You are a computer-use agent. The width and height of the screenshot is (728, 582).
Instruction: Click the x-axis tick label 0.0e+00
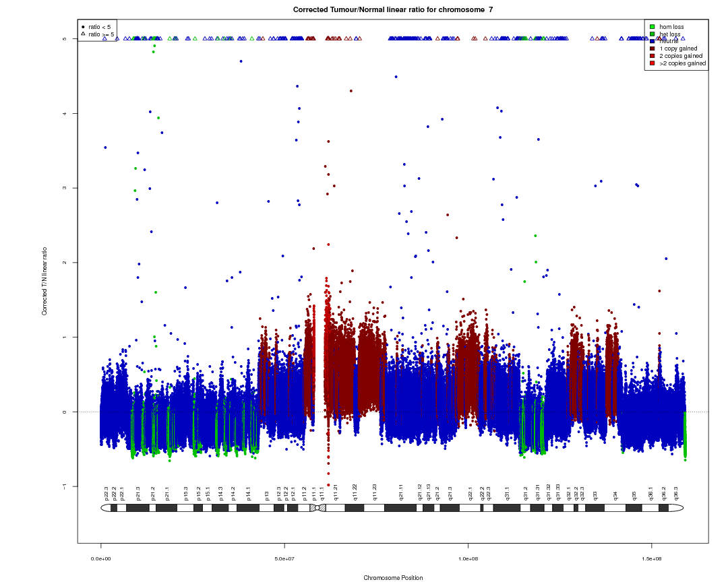[x=100, y=559]
